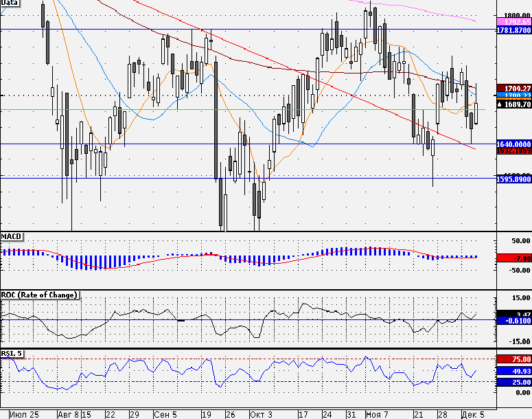Select the RSI 25.00 oversold tag

513,383
